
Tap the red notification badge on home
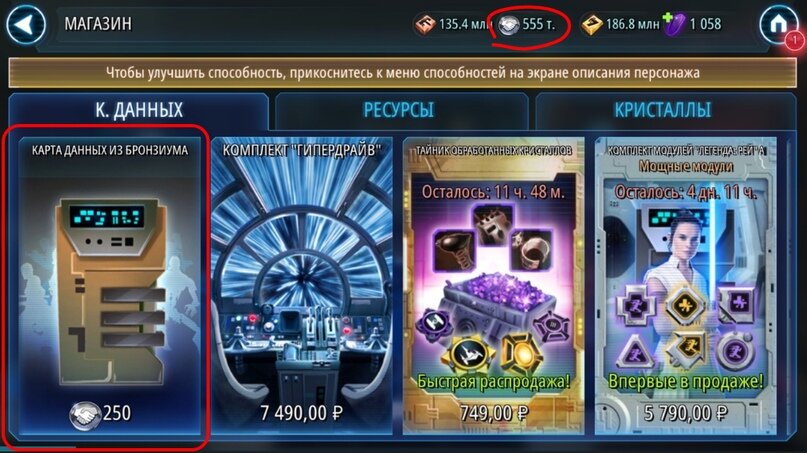point(794,40)
